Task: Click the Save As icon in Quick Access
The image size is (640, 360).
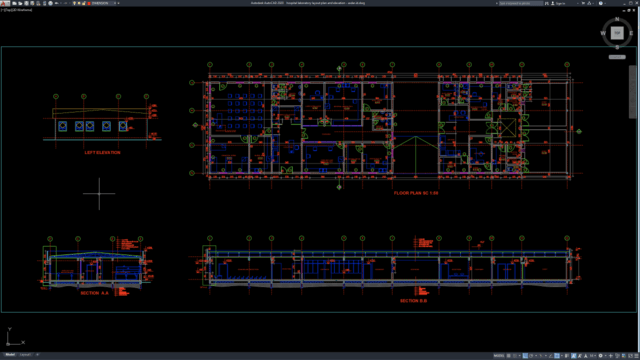Action: (32, 3)
